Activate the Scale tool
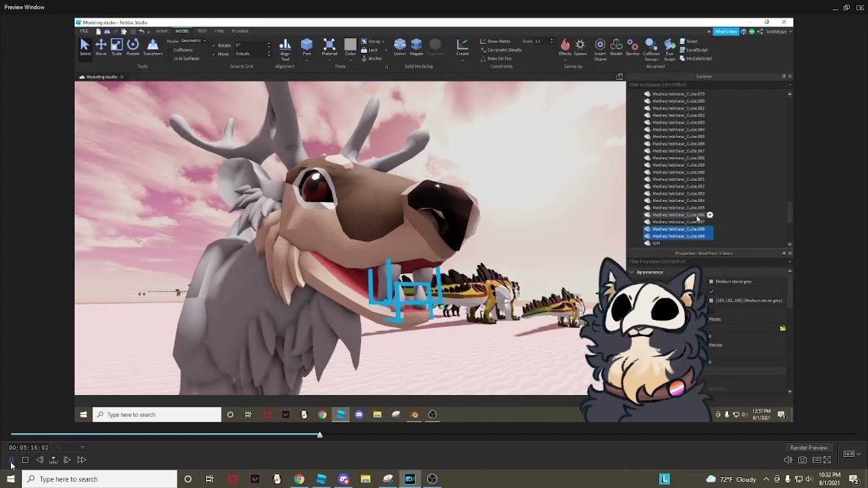This screenshot has width=868, height=488. tap(117, 47)
